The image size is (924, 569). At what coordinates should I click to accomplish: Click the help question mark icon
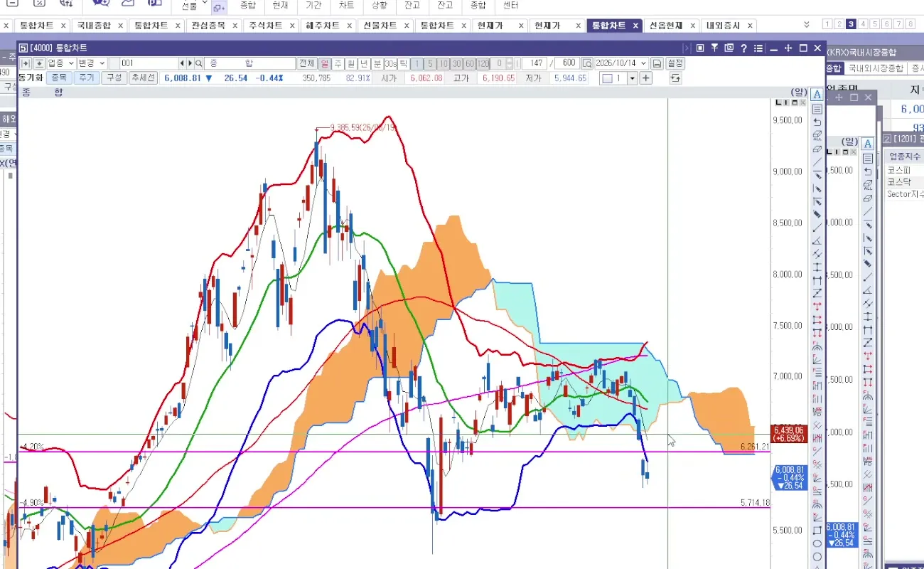coord(743,48)
